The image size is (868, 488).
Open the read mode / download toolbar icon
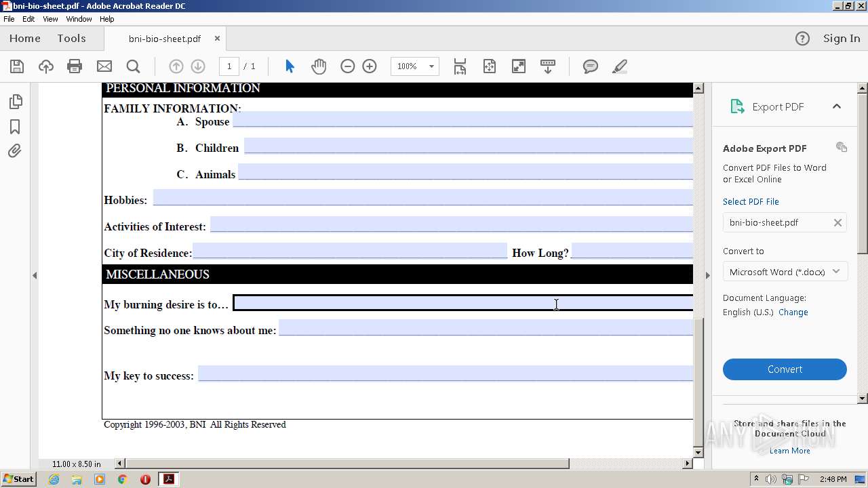click(547, 66)
